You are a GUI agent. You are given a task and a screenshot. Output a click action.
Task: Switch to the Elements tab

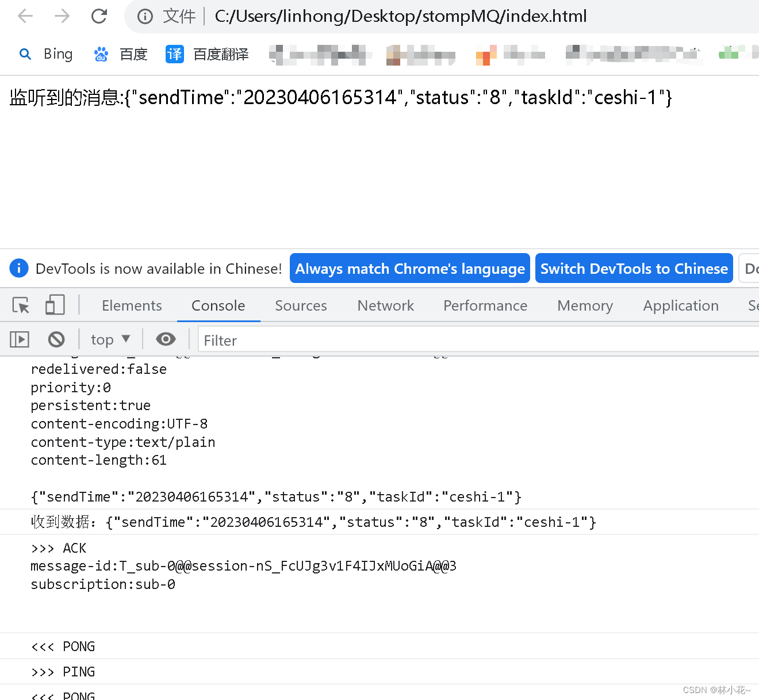[132, 305]
